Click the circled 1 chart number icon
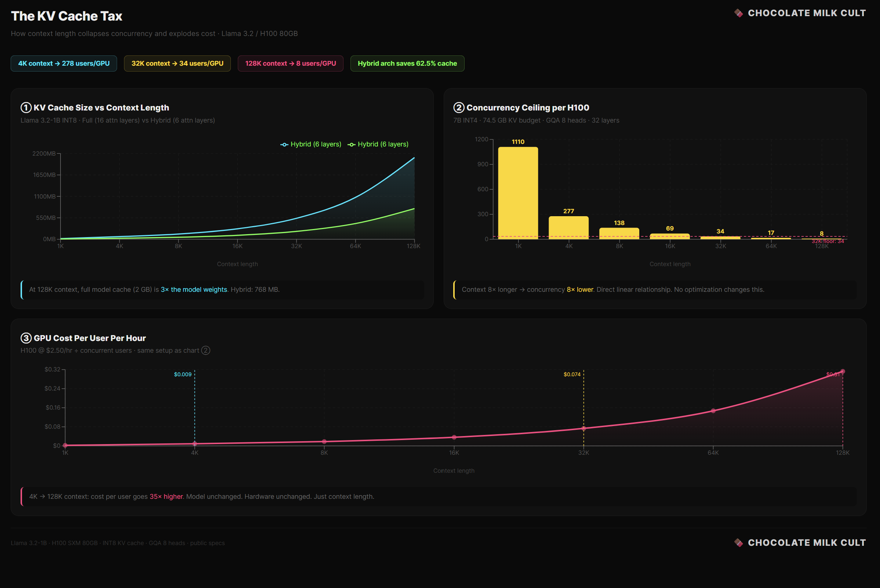 (26, 108)
